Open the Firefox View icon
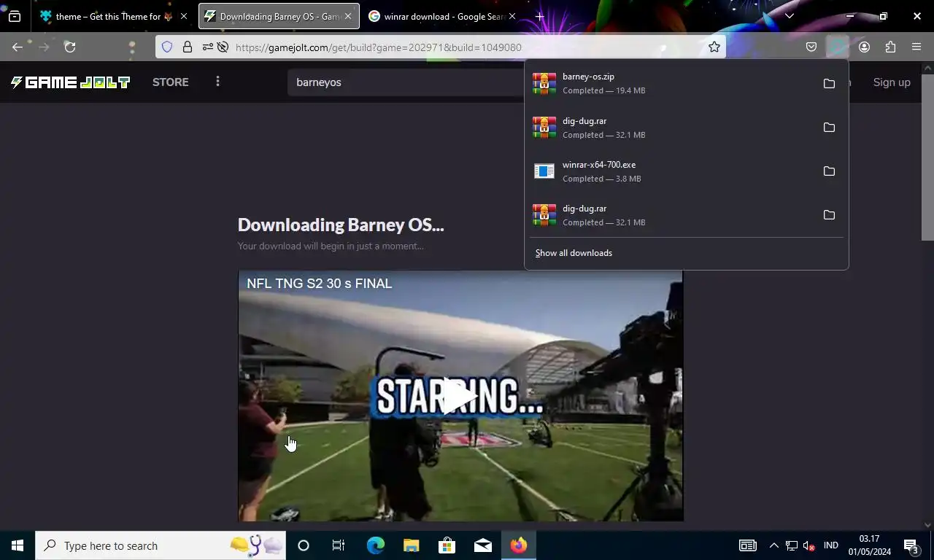Image resolution: width=934 pixels, height=560 pixels. point(15,16)
